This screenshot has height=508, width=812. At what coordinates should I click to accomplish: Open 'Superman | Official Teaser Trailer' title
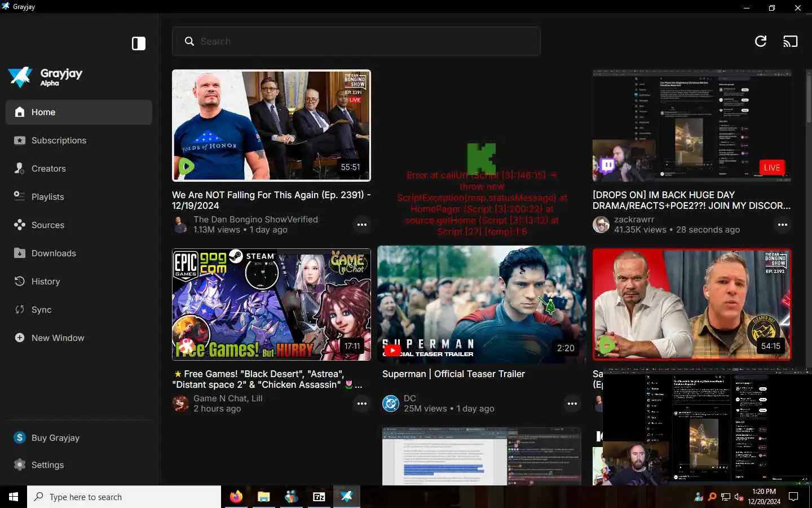point(453,374)
